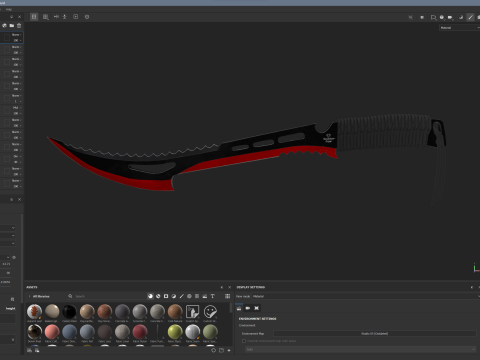Open opacity dropdown of selected top layer
This screenshot has width=480, height=360.
point(18,40)
